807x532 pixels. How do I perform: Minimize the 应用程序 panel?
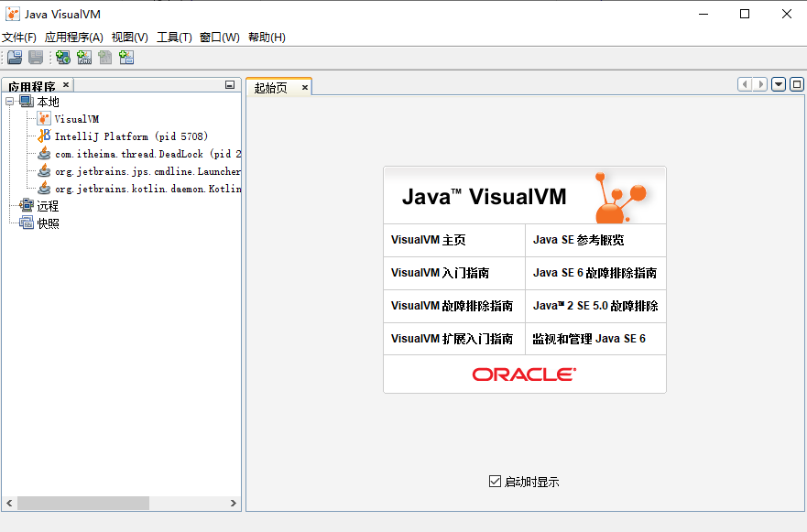click(x=230, y=85)
